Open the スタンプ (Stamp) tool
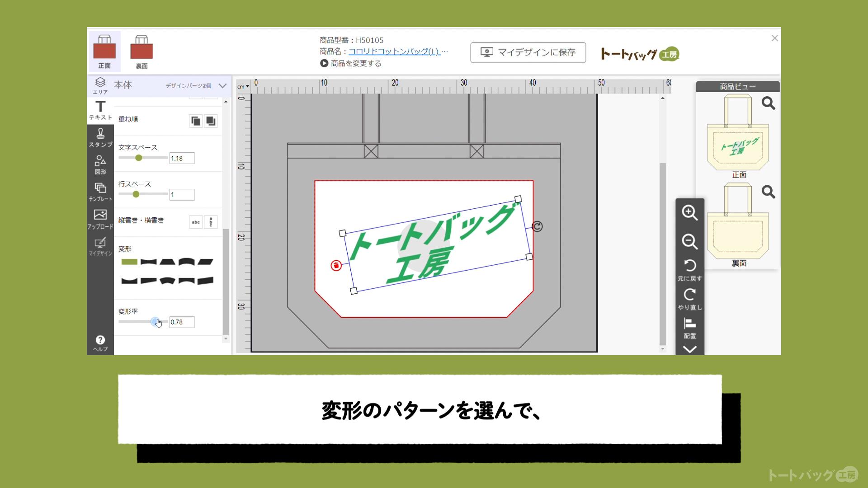The image size is (868, 488). click(x=100, y=138)
